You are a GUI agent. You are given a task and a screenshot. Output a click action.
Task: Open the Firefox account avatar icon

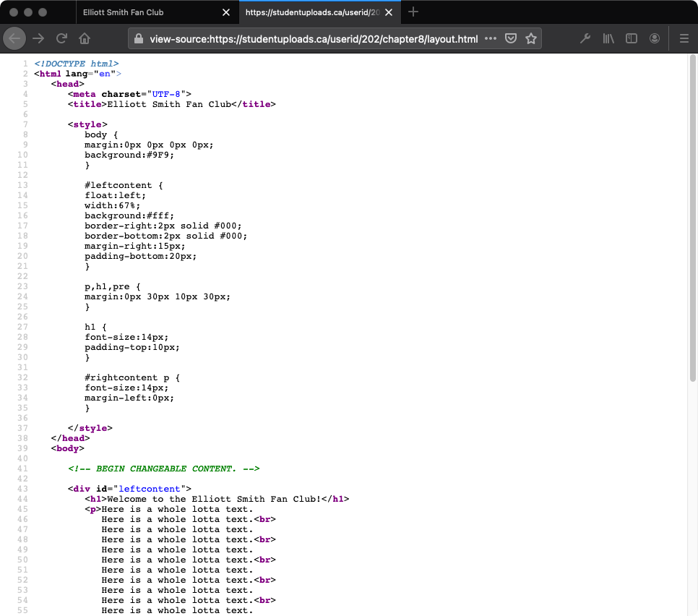[655, 39]
